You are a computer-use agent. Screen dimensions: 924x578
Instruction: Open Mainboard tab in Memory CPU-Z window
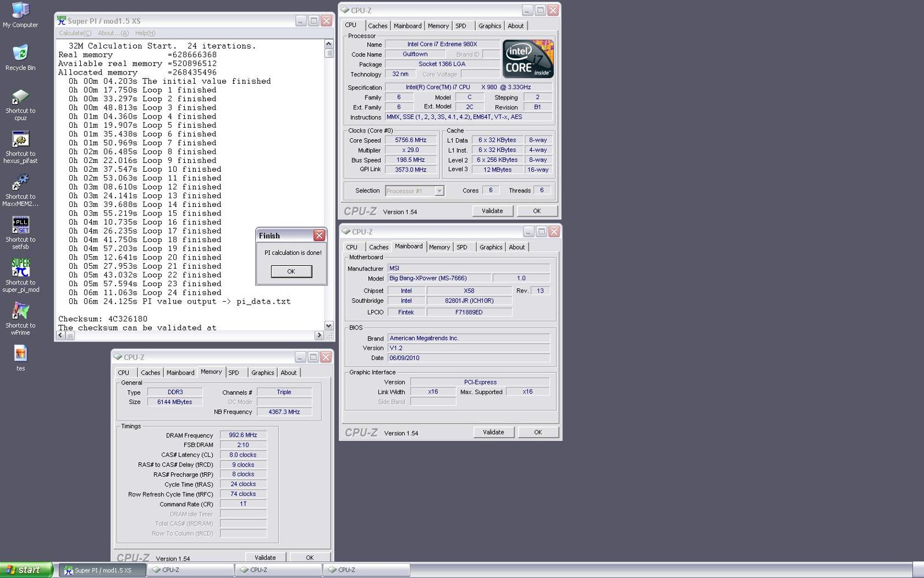pyautogui.click(x=181, y=373)
